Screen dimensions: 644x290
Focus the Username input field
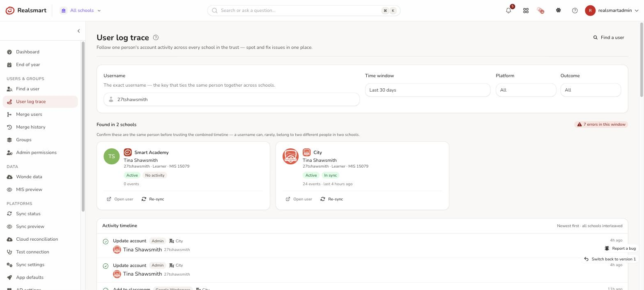point(232,99)
